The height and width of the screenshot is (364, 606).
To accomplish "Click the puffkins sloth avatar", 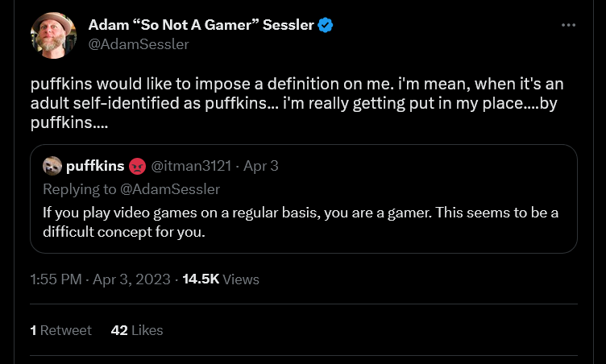I will [x=52, y=166].
